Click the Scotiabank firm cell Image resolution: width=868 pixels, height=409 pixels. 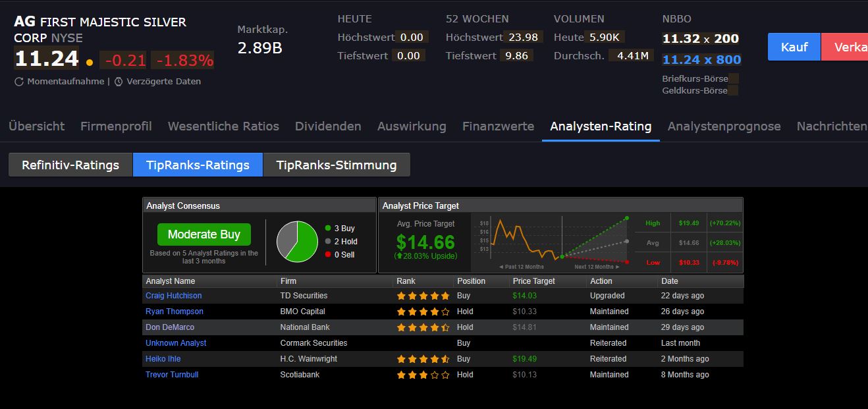(300, 375)
